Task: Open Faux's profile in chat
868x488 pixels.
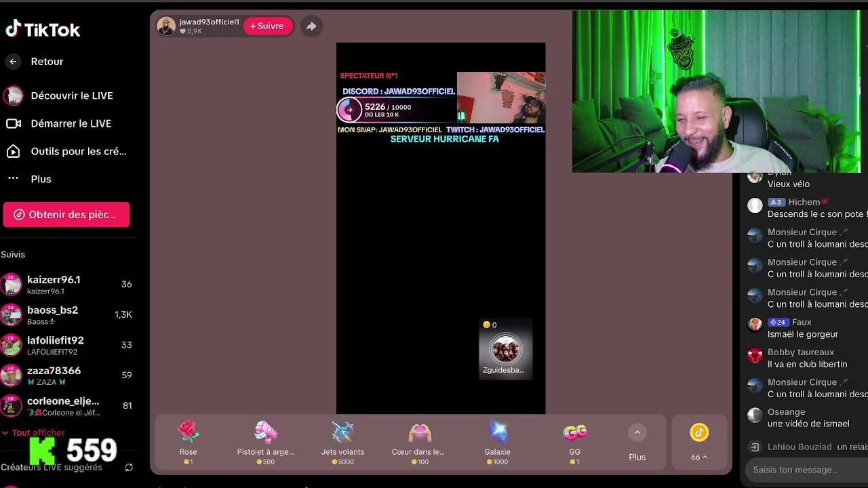Action: tap(802, 322)
